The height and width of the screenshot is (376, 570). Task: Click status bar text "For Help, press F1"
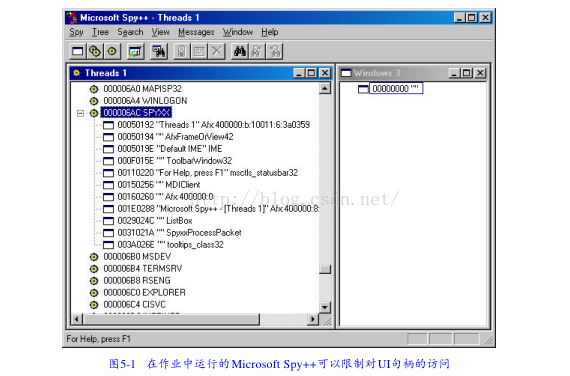pyautogui.click(x=99, y=339)
